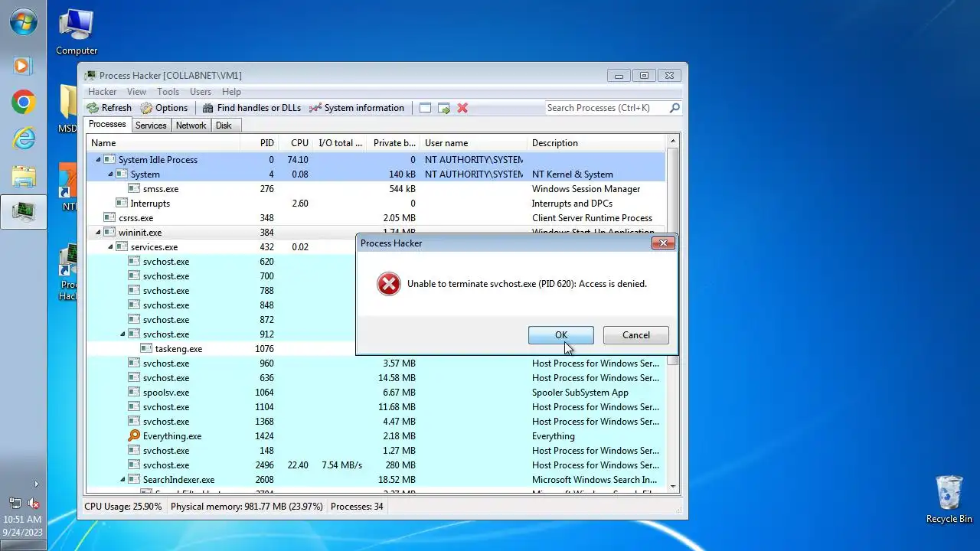
Task: Select the smss.exe process row
Action: coord(376,189)
